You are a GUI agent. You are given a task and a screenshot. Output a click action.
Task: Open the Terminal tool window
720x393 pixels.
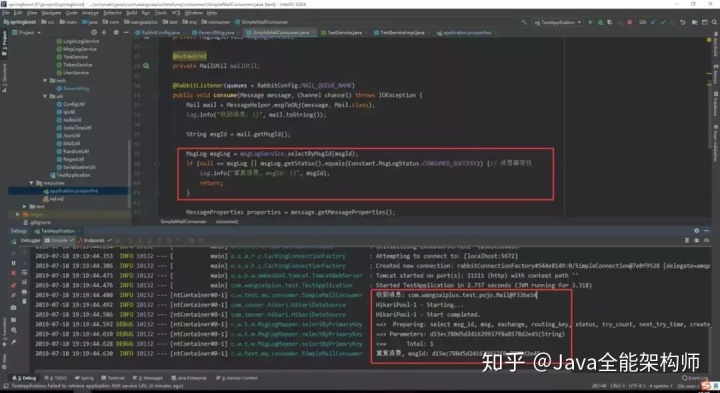tap(112, 378)
